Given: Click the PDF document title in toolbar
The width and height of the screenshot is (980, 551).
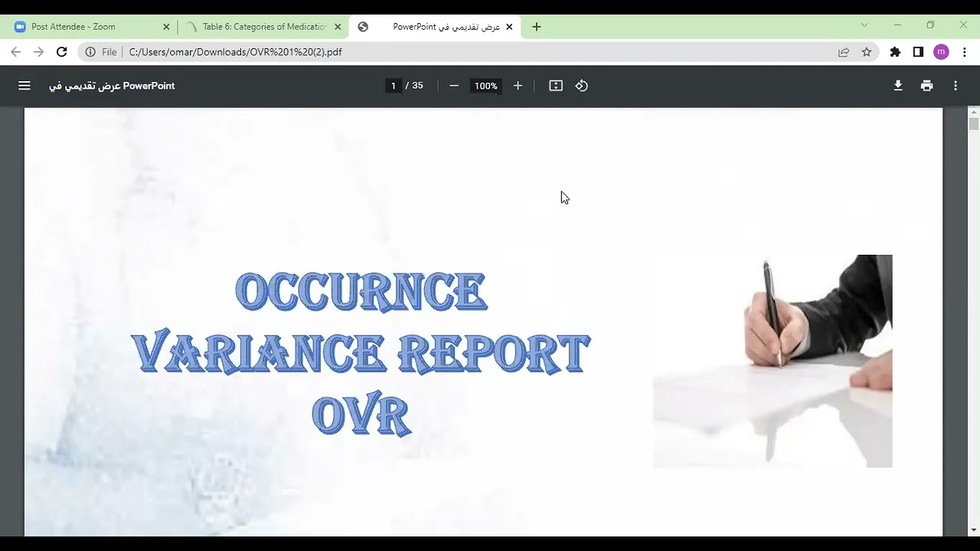Looking at the screenshot, I should coord(112,86).
